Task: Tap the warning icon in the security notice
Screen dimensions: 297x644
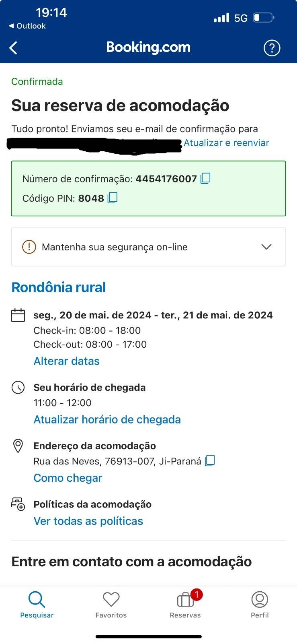Action: tap(29, 247)
